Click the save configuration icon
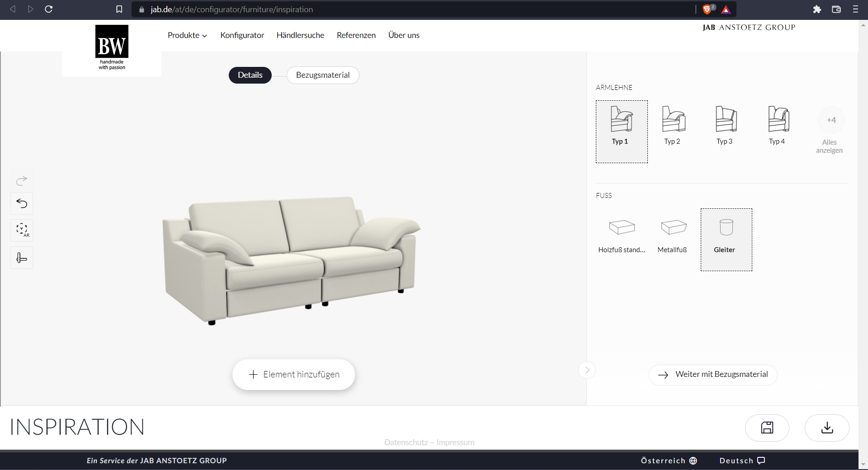The height and width of the screenshot is (470, 868). (767, 428)
